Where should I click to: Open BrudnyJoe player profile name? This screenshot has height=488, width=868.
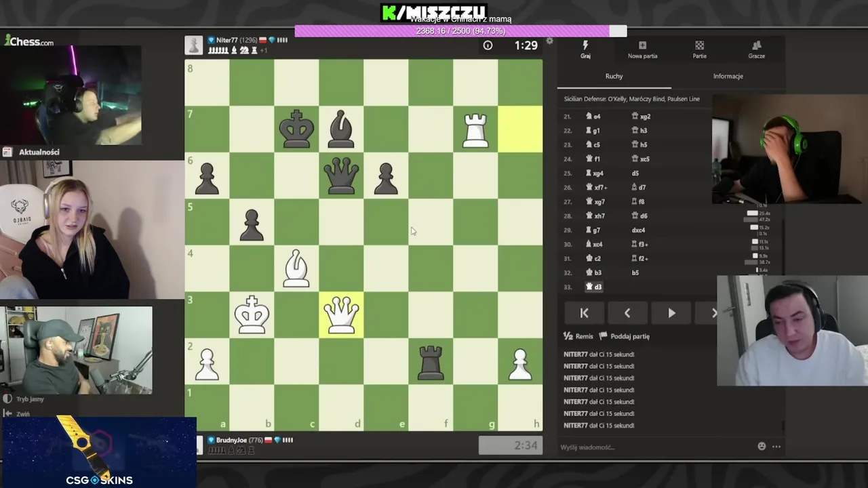(x=231, y=440)
